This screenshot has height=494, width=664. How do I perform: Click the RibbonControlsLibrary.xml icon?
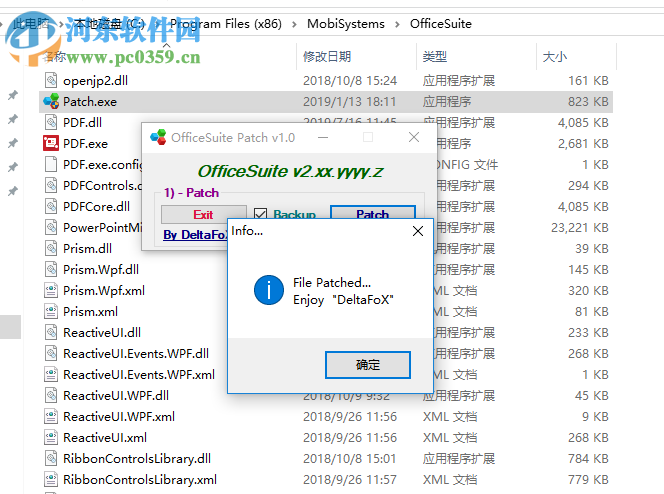tap(51, 479)
